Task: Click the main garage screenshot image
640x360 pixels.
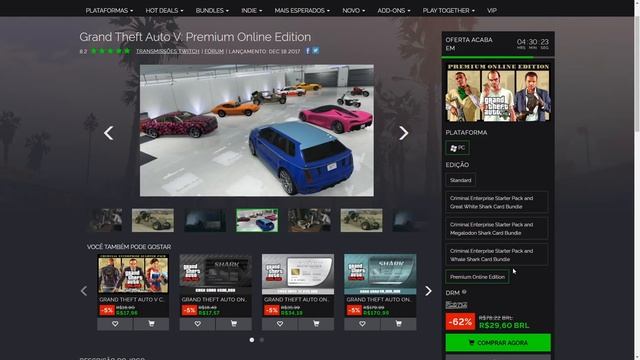Action: [257, 130]
